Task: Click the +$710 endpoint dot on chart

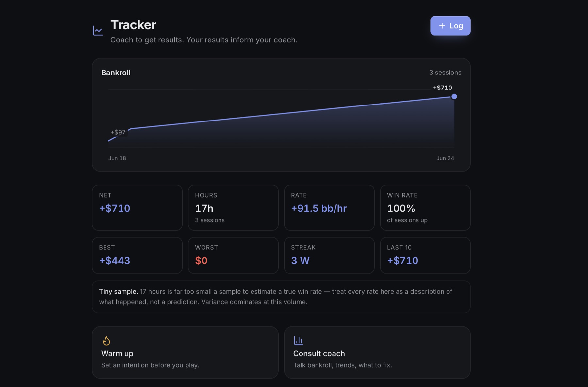Action: click(454, 97)
